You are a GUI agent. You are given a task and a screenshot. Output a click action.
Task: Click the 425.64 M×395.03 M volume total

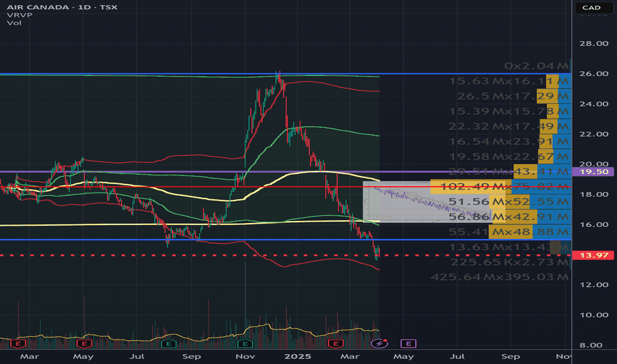tap(500, 277)
